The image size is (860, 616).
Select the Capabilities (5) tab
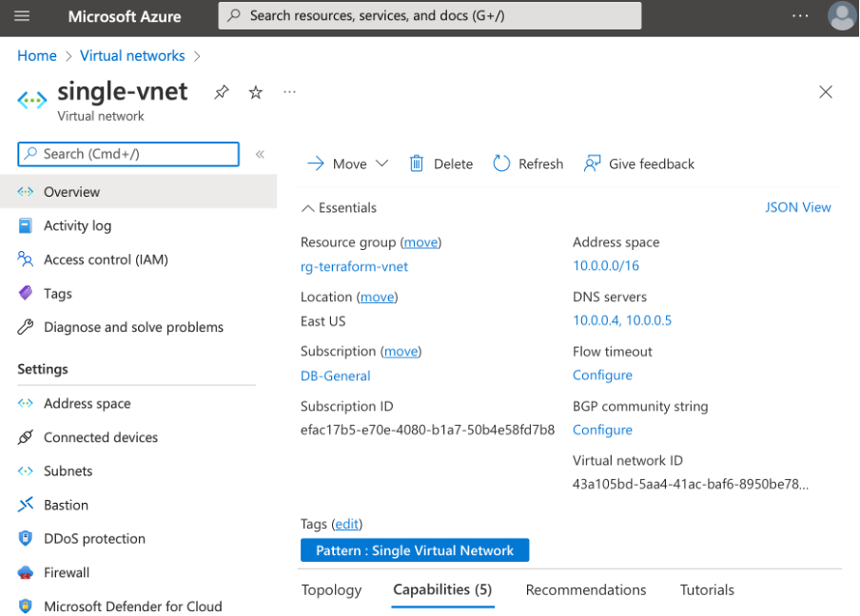(x=442, y=589)
